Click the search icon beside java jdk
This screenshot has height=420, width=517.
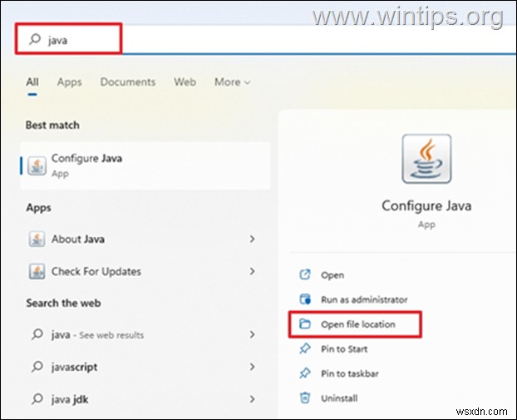(37, 399)
